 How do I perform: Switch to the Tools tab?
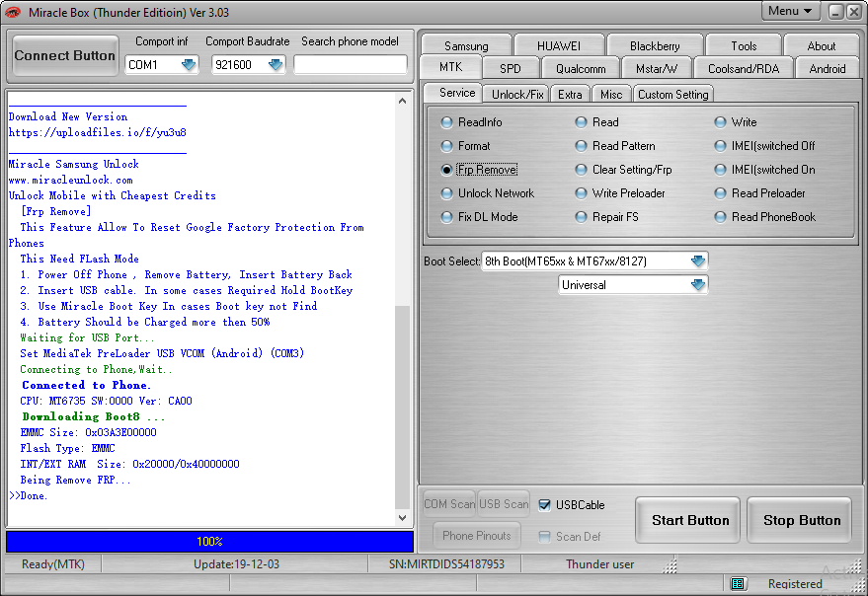click(x=744, y=46)
